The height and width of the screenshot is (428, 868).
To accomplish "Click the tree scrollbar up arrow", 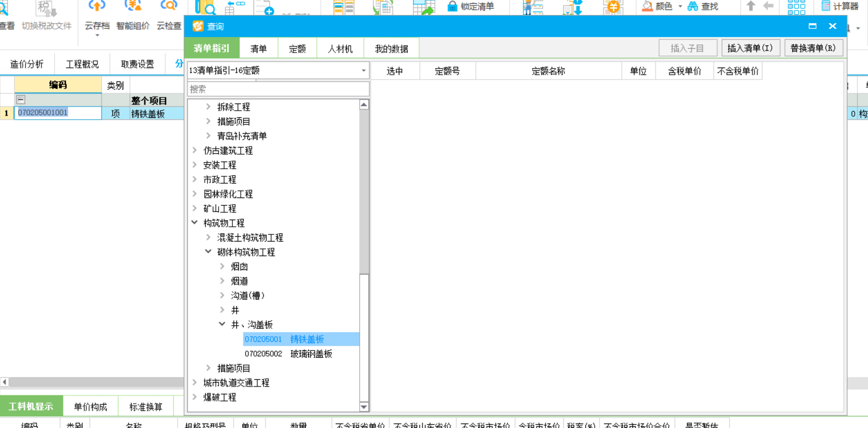I will click(363, 105).
